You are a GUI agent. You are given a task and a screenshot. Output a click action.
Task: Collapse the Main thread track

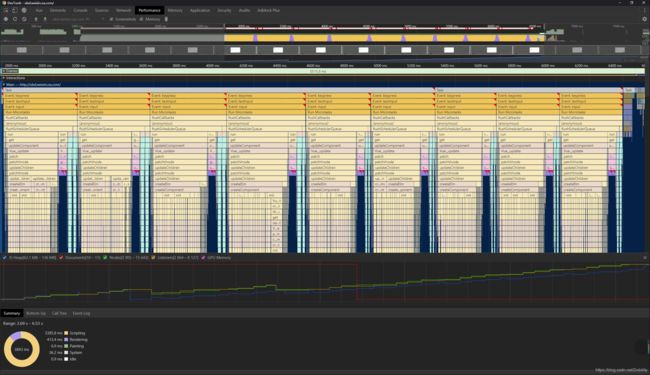[x=4, y=85]
